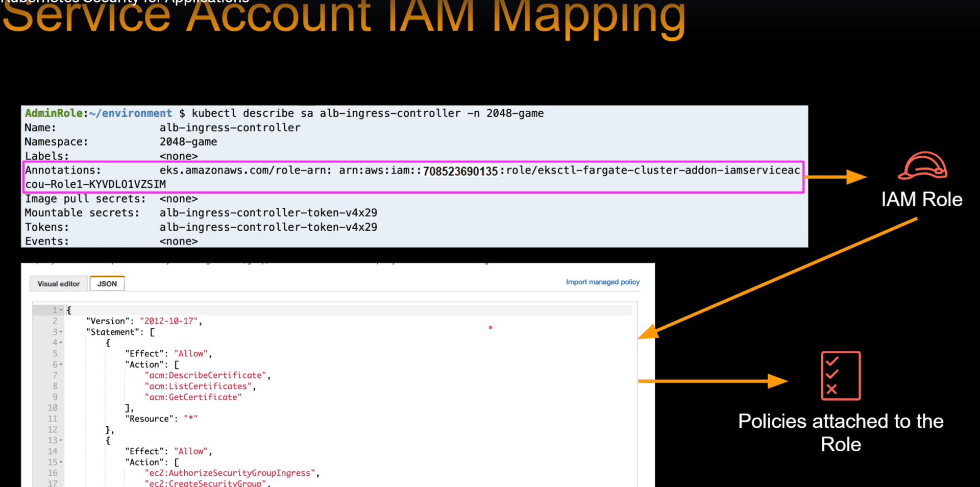This screenshot has height=487, width=980.
Task: Fold the first statement block on line 4
Action: click(61, 343)
